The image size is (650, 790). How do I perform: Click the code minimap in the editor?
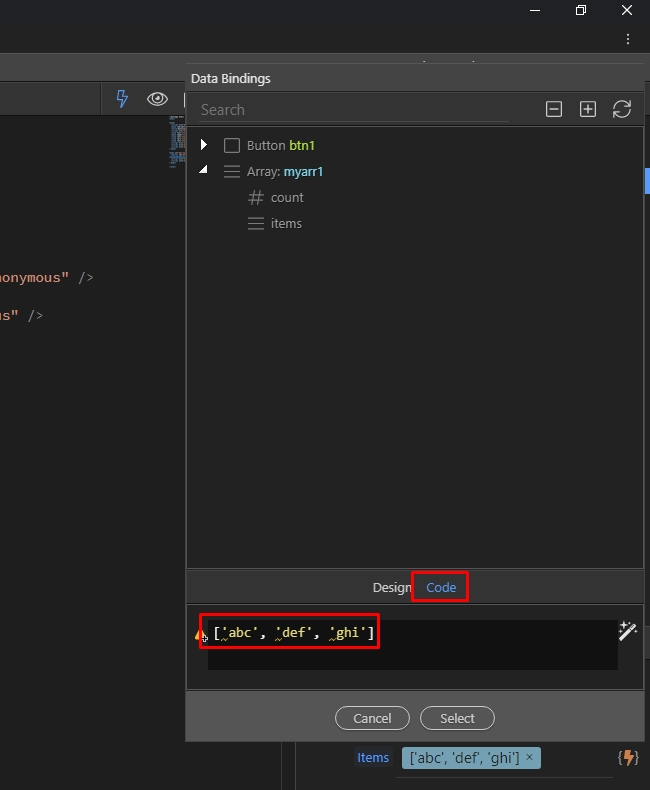click(x=177, y=142)
